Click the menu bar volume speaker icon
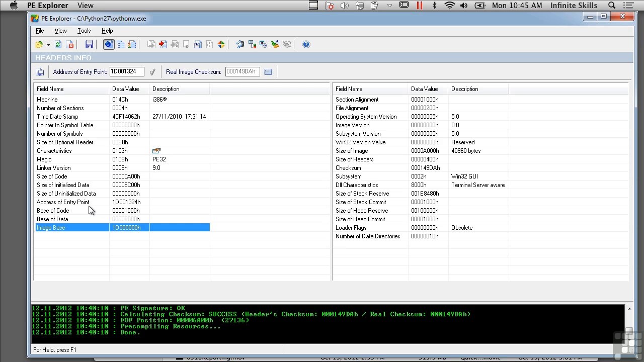Image resolution: width=644 pixels, height=362 pixels. 463,6
